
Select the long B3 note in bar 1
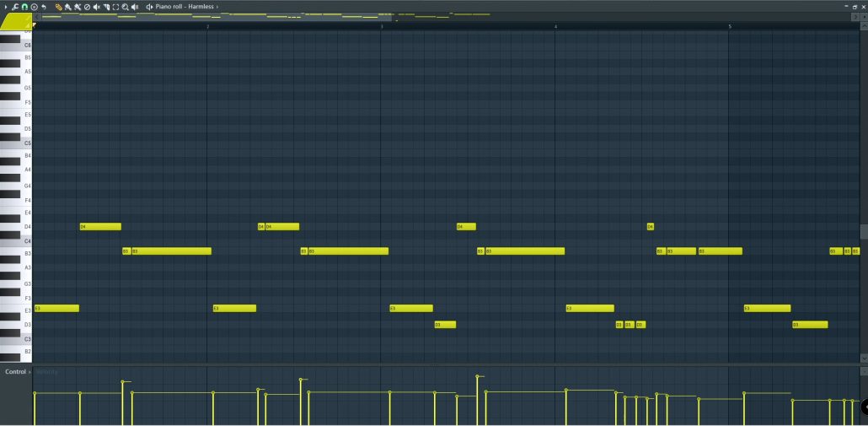(x=171, y=251)
